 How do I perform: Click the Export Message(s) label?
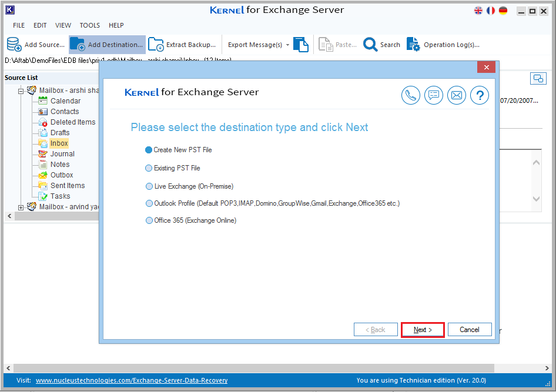255,45
